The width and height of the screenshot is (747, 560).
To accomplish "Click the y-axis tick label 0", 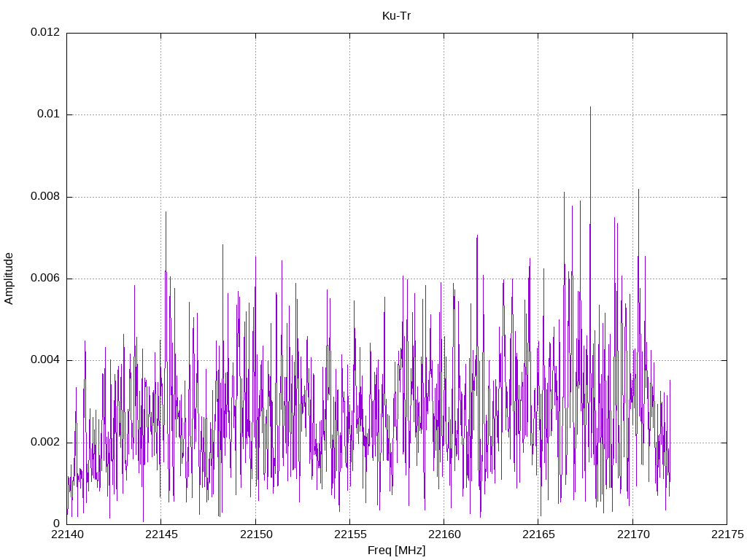I will pos(57,524).
